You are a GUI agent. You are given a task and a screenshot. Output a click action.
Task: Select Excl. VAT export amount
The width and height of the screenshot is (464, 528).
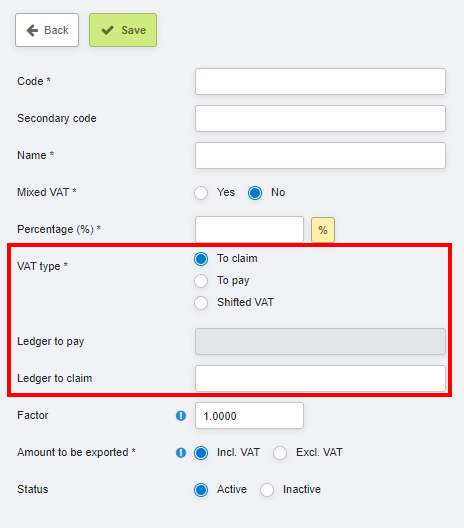[280, 453]
